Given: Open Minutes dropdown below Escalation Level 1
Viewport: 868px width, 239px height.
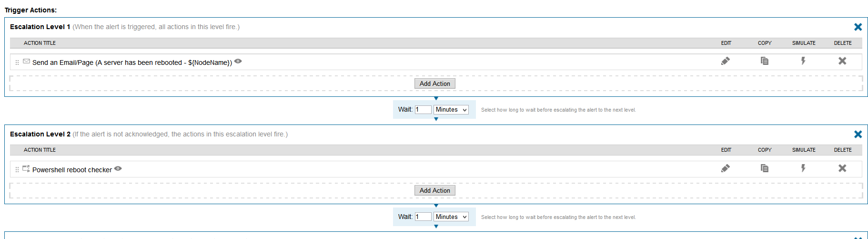Looking at the screenshot, I should tap(451, 110).
